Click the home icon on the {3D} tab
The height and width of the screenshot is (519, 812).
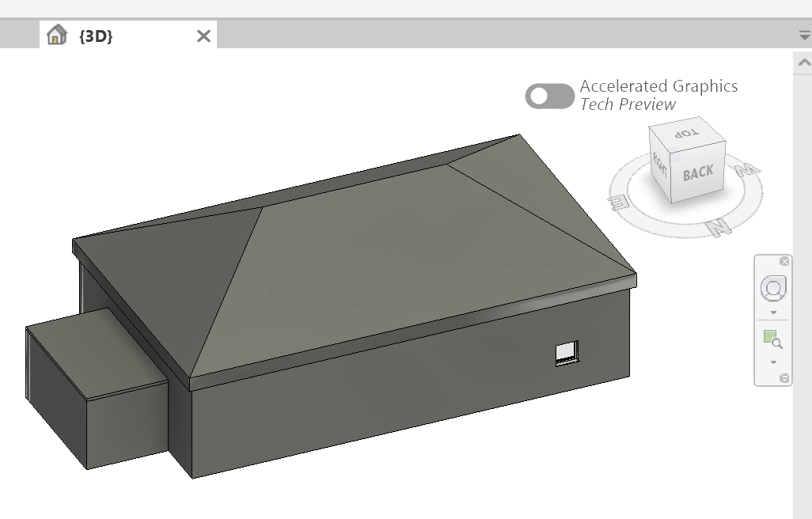click(x=56, y=35)
